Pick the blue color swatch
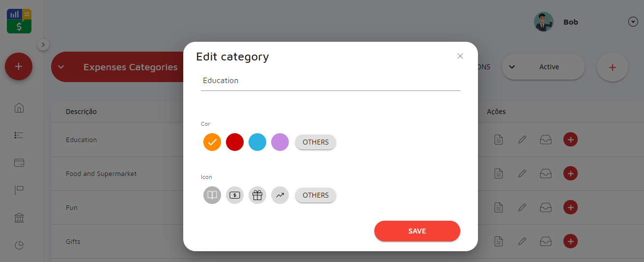This screenshot has width=644, height=262. coord(257,142)
